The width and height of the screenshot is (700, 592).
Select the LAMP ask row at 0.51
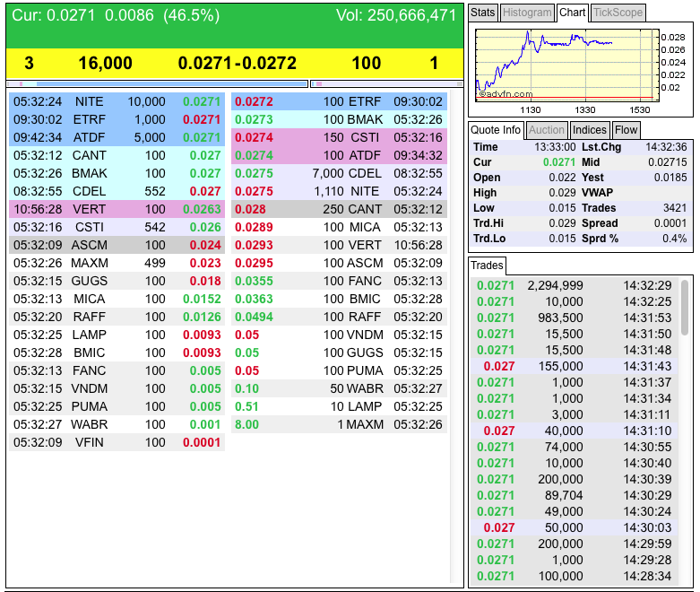tap(339, 406)
